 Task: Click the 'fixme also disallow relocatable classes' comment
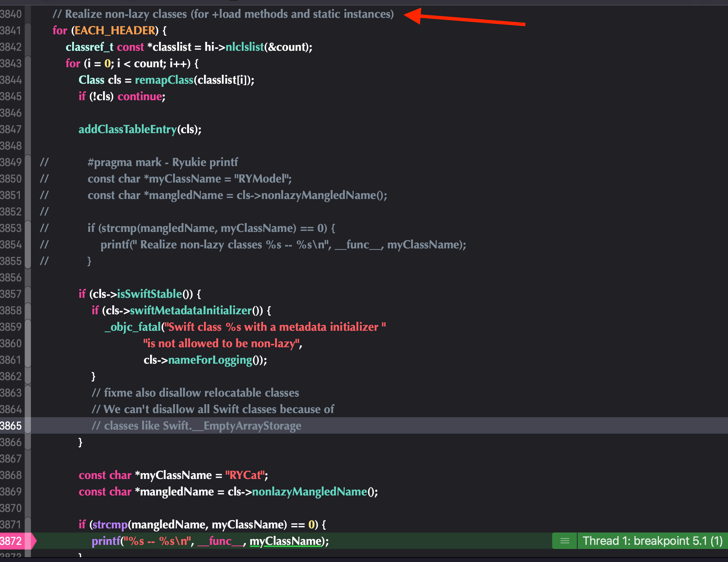click(x=195, y=393)
